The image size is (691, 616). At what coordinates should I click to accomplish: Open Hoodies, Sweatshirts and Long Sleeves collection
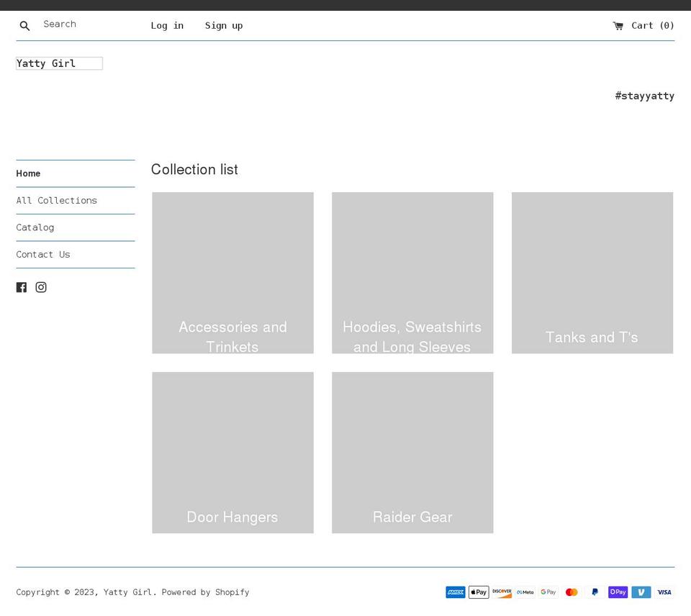412,273
